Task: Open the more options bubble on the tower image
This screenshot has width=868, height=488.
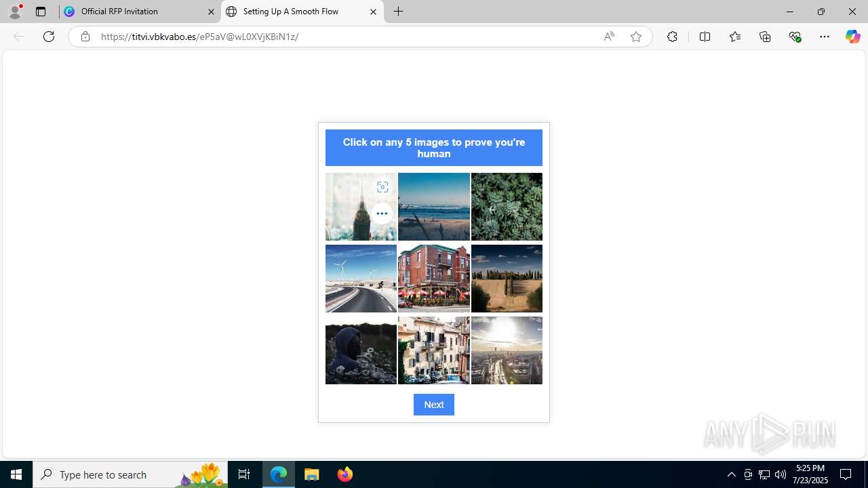Action: (382, 213)
